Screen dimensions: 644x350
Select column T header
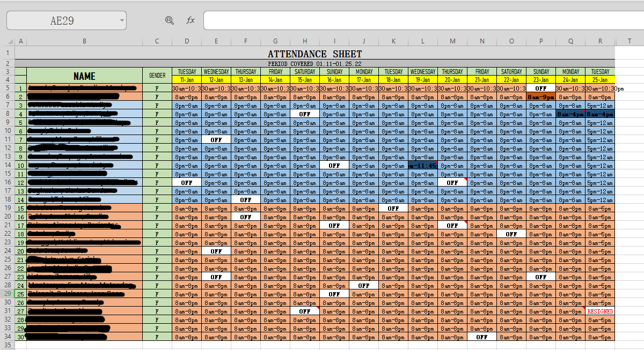pyautogui.click(x=629, y=41)
